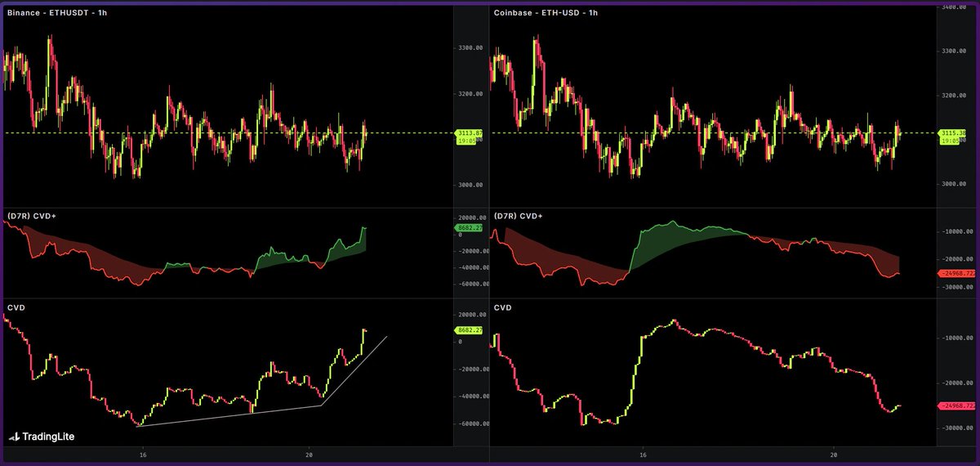Image resolution: width=980 pixels, height=466 pixels.
Task: Click 3200.00 on the Coinbase price axis
Action: [955, 95]
